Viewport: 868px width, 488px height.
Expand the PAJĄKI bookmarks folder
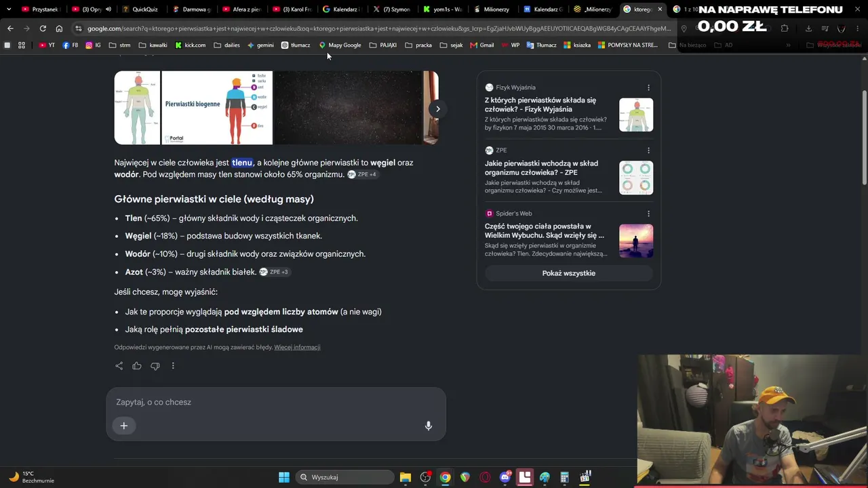point(383,45)
